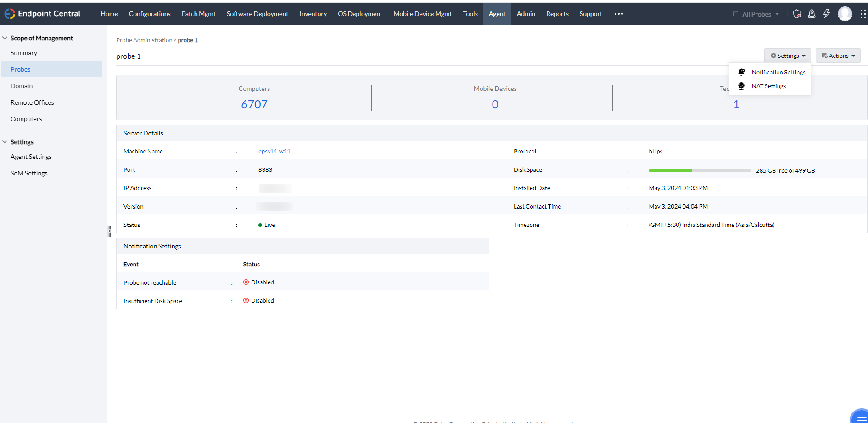This screenshot has width=868, height=423.
Task: Click installed date May 3, 2024 01:33 PM
Action: (678, 188)
